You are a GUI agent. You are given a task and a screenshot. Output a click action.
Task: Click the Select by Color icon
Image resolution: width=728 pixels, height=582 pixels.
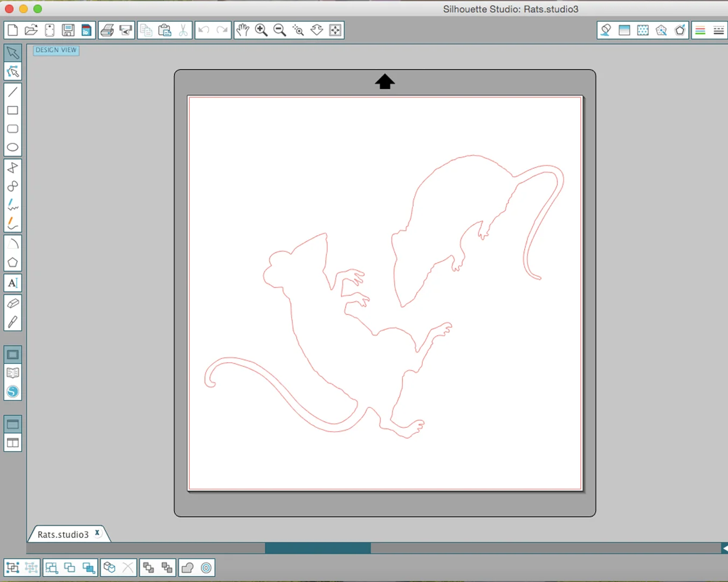88,567
